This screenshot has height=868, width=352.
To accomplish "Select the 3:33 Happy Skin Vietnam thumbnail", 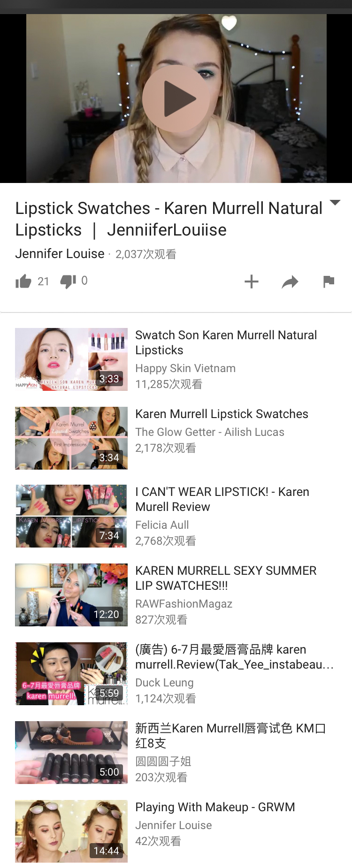I will click(71, 359).
